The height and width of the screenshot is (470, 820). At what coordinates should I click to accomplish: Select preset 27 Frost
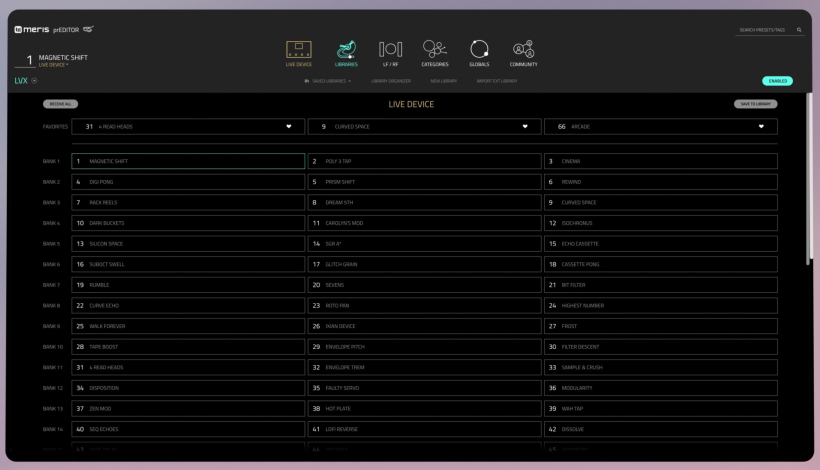[660, 326]
